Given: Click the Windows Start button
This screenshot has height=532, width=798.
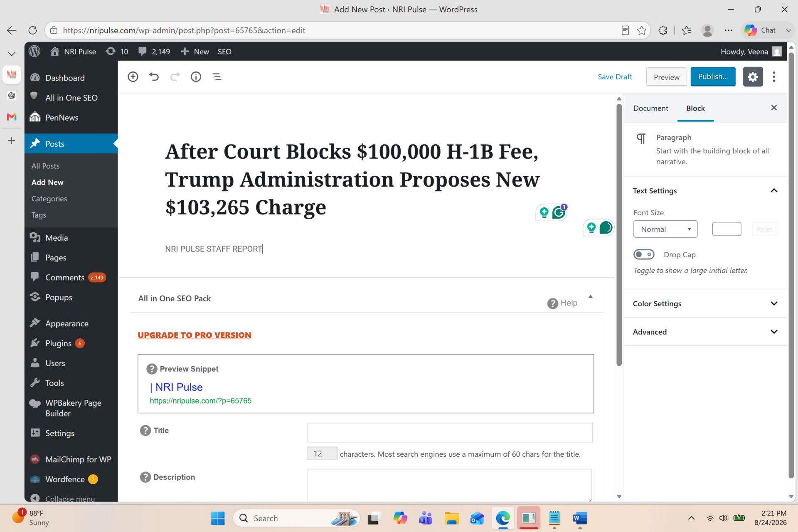Looking at the screenshot, I should coord(218,518).
